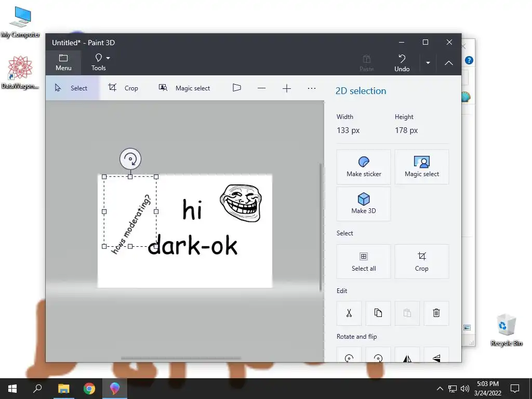Click the troll face image on the canvas
532x399 pixels.
tap(241, 203)
